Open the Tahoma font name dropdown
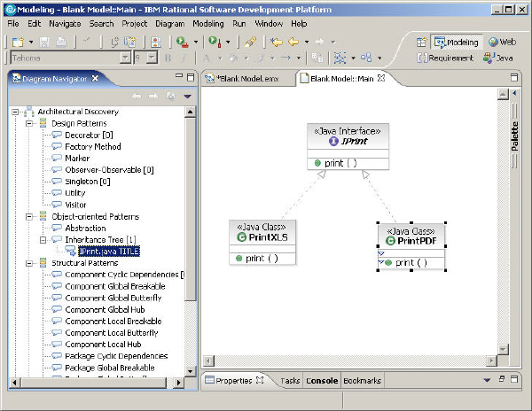 pyautogui.click(x=125, y=58)
